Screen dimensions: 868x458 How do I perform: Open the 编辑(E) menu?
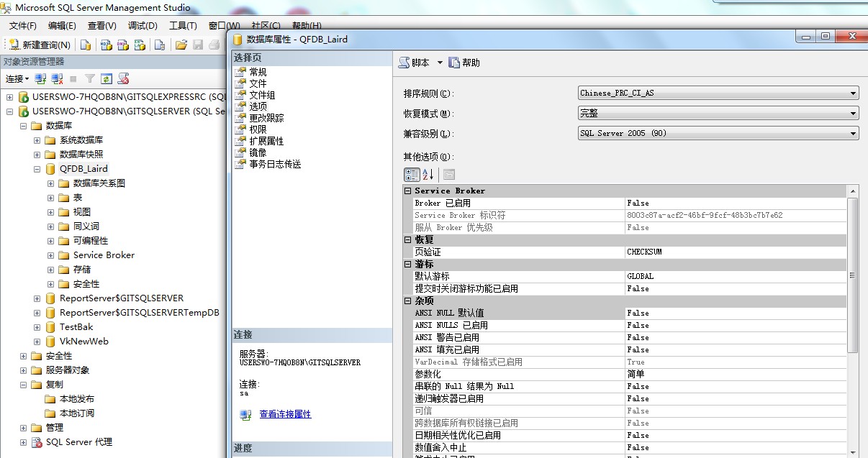62,26
